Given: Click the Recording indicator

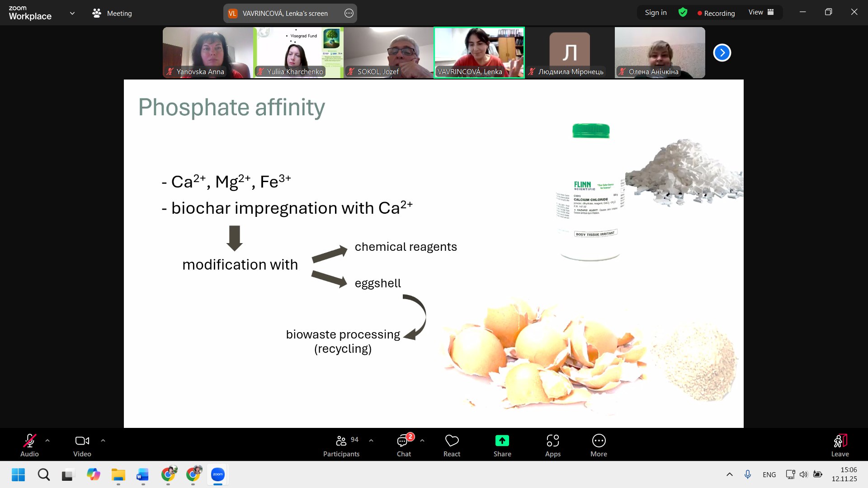Looking at the screenshot, I should click(716, 13).
